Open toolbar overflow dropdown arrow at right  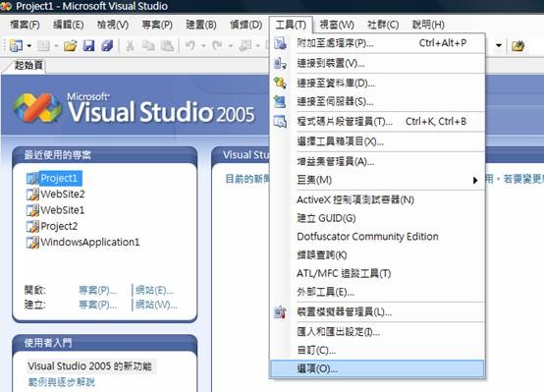[499, 45]
